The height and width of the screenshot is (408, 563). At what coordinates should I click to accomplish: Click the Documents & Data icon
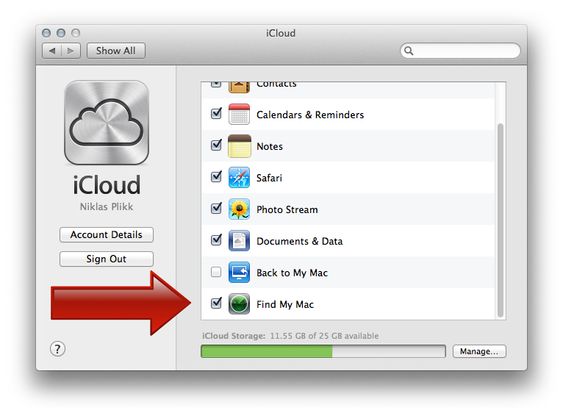pyautogui.click(x=239, y=241)
